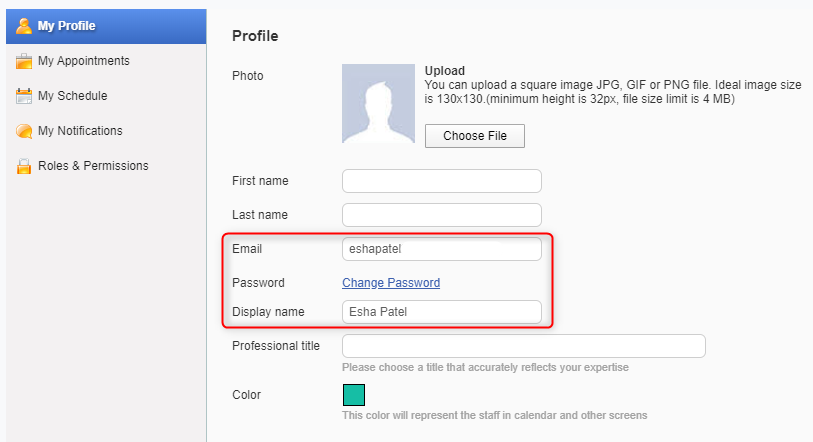Click the Upload heading text
The width and height of the screenshot is (813, 442).
click(445, 71)
